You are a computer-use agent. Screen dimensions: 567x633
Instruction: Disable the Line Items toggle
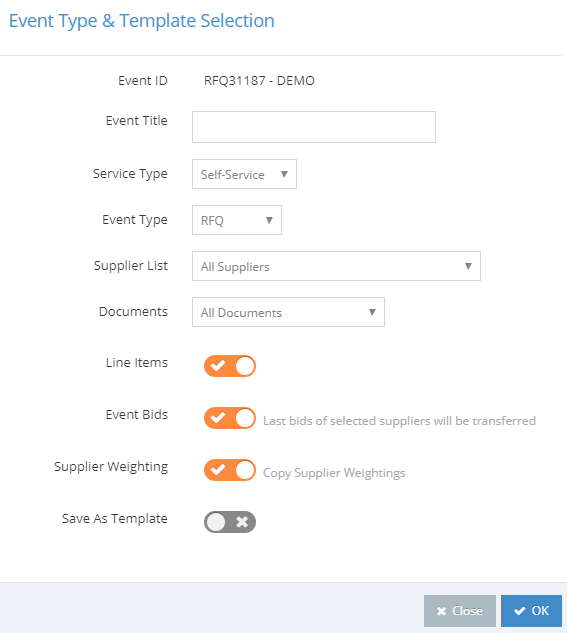tap(230, 366)
